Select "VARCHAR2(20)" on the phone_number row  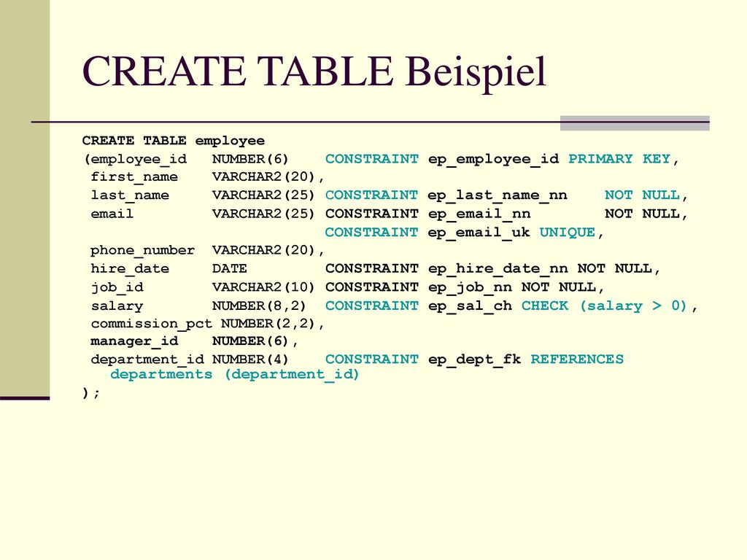point(263,250)
